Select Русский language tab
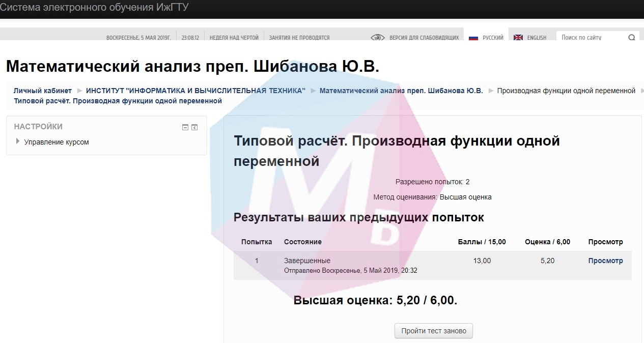 coord(492,38)
